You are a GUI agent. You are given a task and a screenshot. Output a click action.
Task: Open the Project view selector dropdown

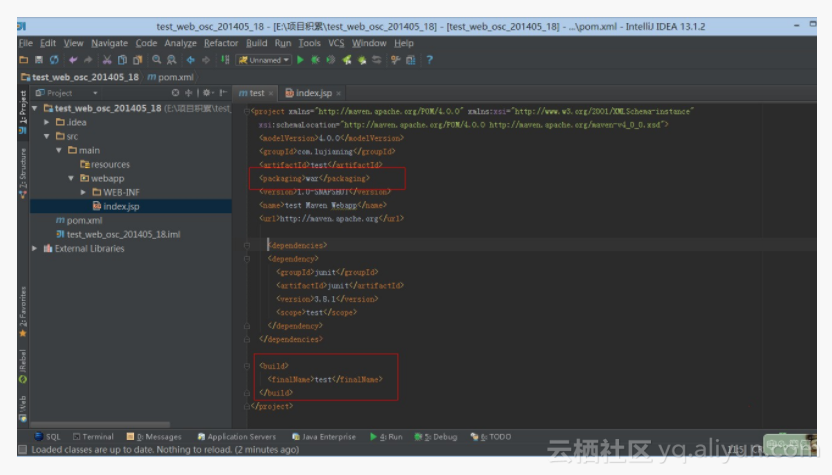click(67, 93)
